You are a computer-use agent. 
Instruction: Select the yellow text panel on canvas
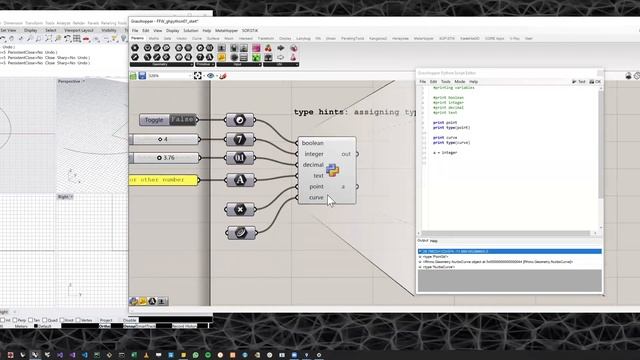[x=164, y=180]
